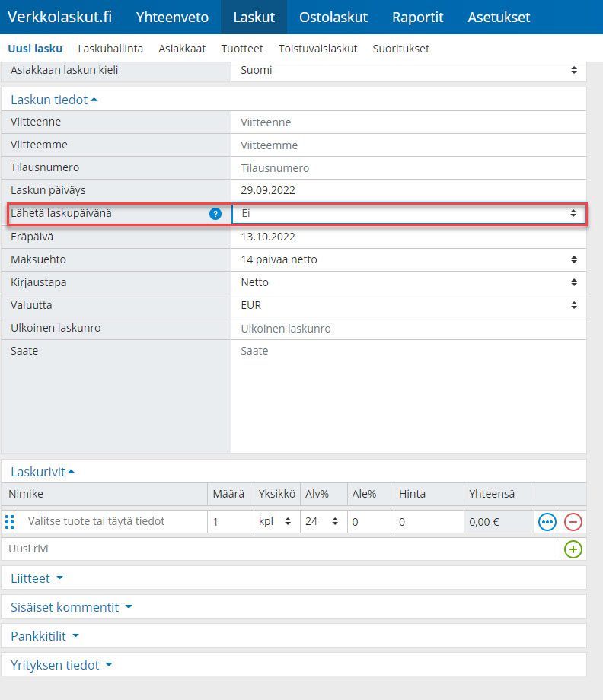Open the Valuutta currency dropdown
The width and height of the screenshot is (603, 700).
408,305
